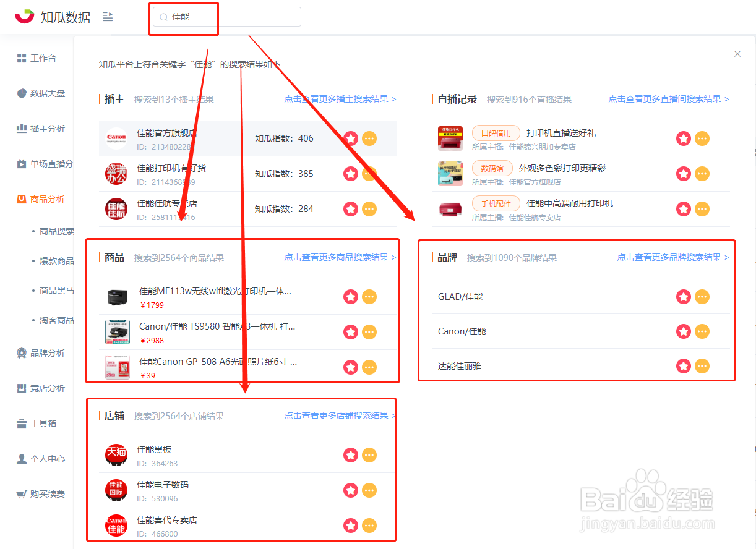More options for 佳能电子数码 shop
Screen dimensions: 756x549
(369, 490)
